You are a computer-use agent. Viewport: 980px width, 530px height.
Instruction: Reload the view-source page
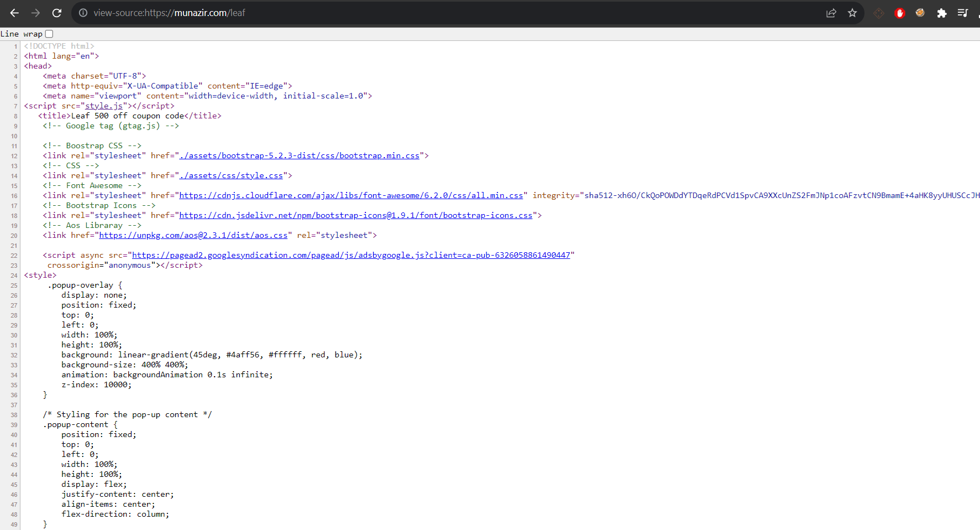[x=56, y=13]
